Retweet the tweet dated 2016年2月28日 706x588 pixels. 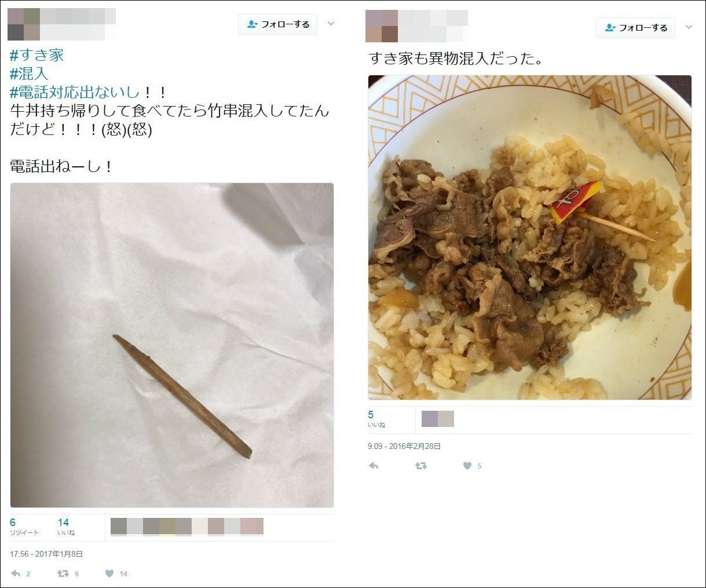421,466
